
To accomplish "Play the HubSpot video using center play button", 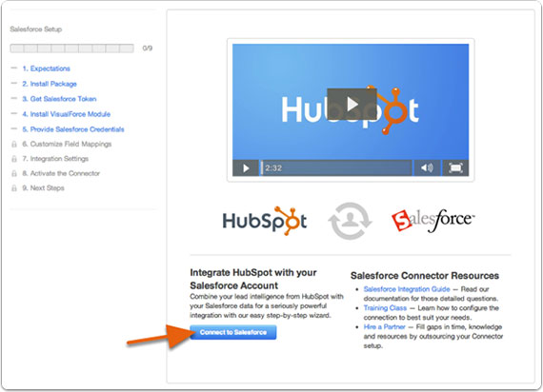I will (352, 104).
